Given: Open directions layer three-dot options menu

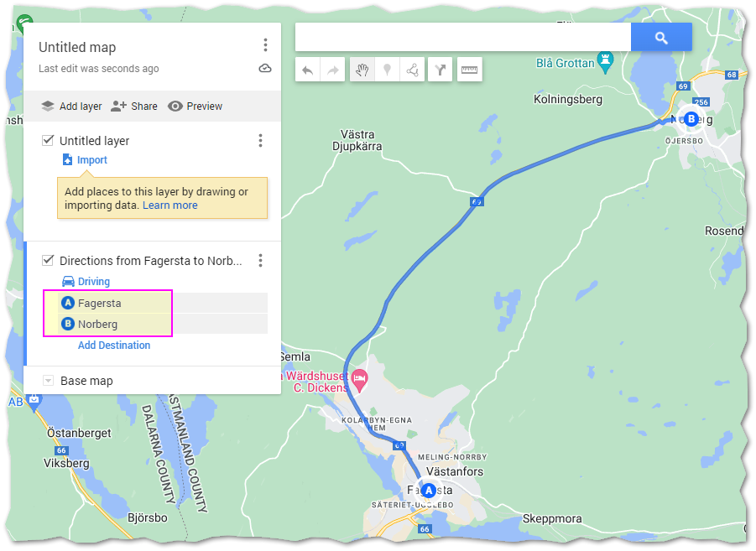Looking at the screenshot, I should (260, 260).
